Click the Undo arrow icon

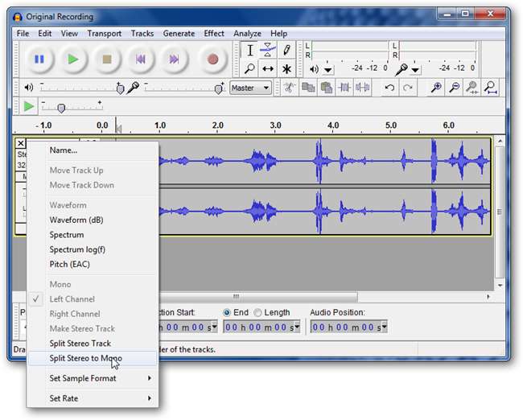pos(389,88)
